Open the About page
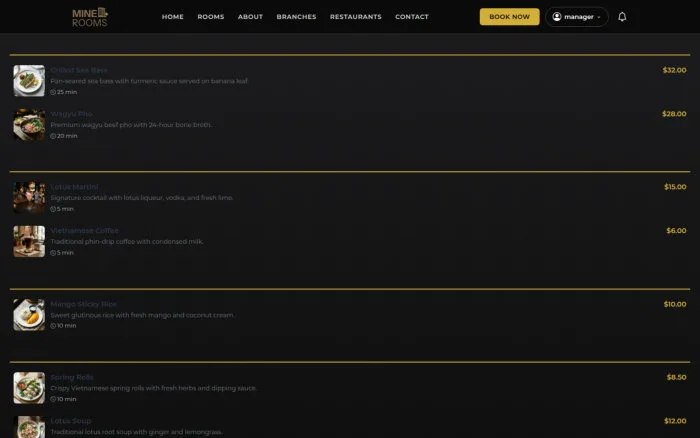The image size is (700, 438). (250, 17)
